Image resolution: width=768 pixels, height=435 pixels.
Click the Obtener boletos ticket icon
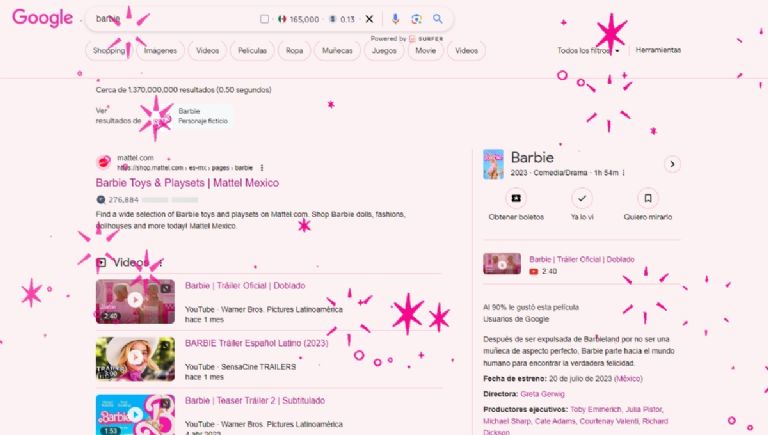[516, 198]
